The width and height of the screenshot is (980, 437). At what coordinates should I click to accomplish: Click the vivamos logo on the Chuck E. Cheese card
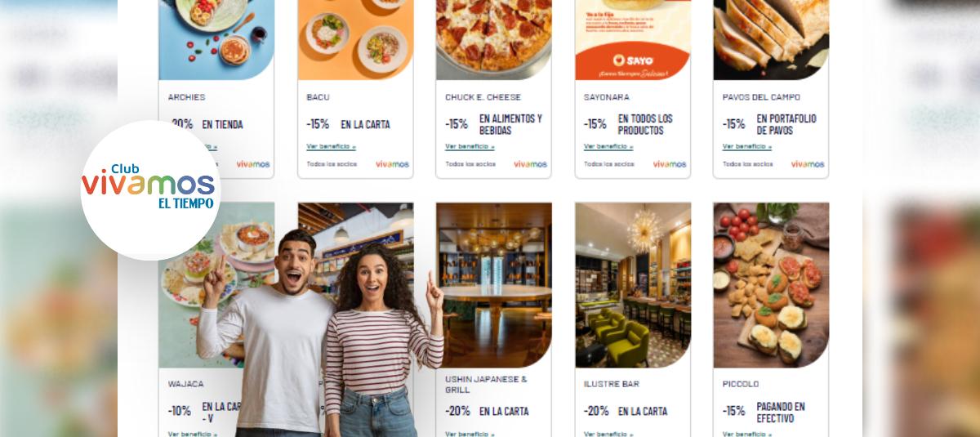[531, 163]
